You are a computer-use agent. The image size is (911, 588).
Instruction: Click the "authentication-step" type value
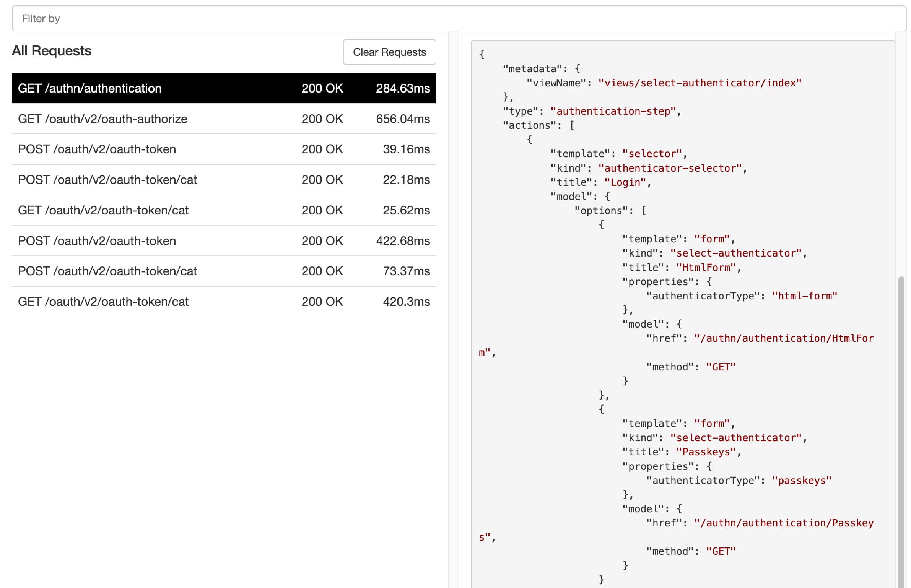coord(613,111)
